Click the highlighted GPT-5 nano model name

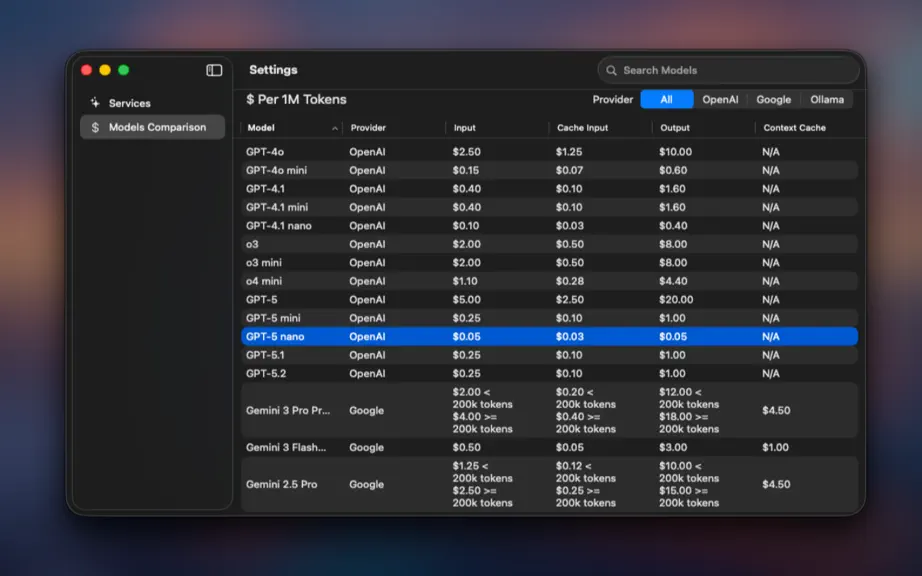tap(275, 337)
